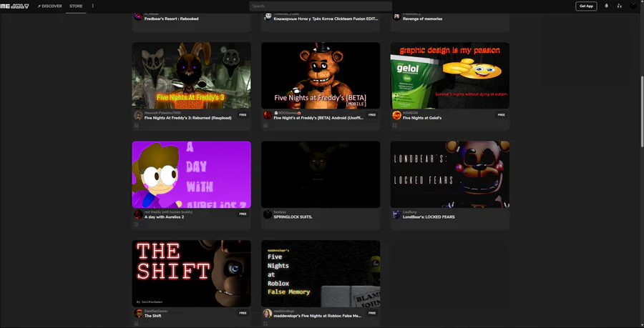The image size is (644, 328).
Task: Click hextyaz developer avatar
Action: point(268,214)
